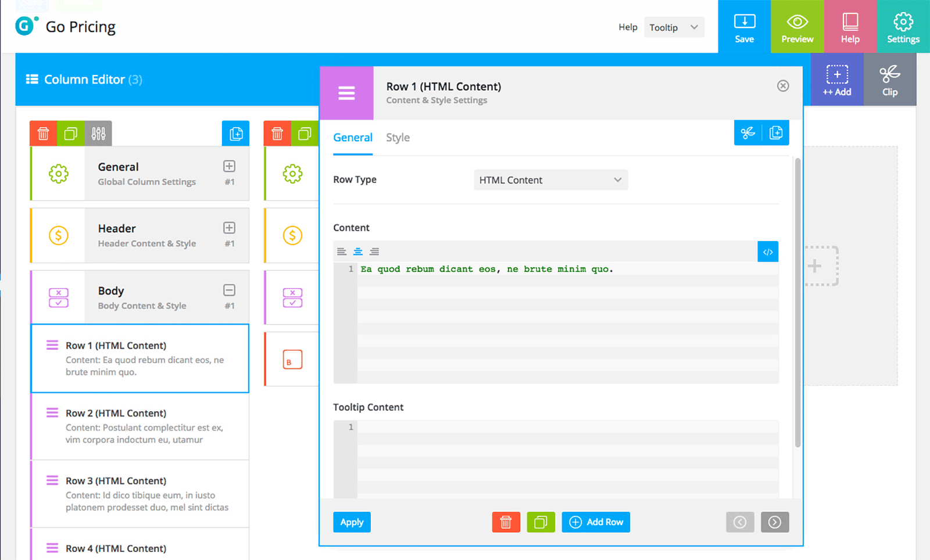This screenshot has width=930, height=560.
Task: Clone the second column with its green icon
Action: tap(305, 134)
